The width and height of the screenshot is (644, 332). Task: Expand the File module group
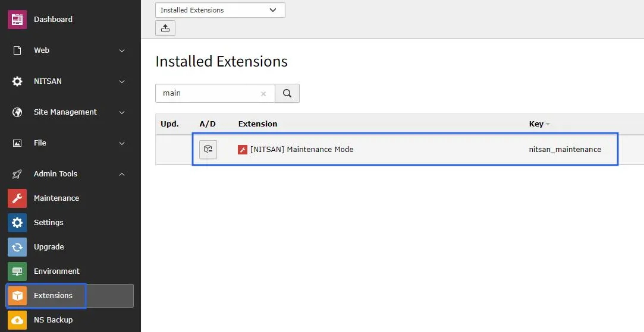click(x=122, y=143)
